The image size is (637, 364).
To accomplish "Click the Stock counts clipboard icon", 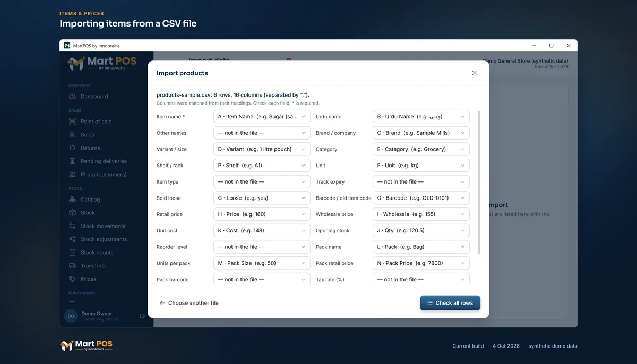I will tap(72, 253).
